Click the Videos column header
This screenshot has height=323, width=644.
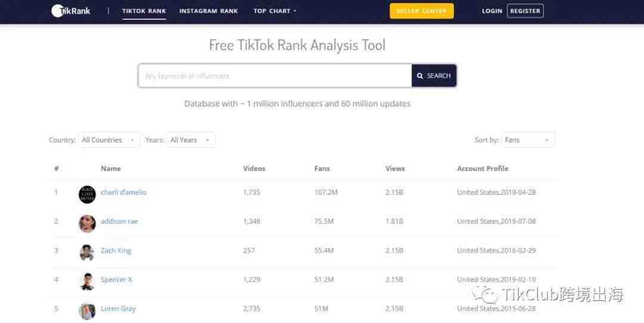(254, 168)
